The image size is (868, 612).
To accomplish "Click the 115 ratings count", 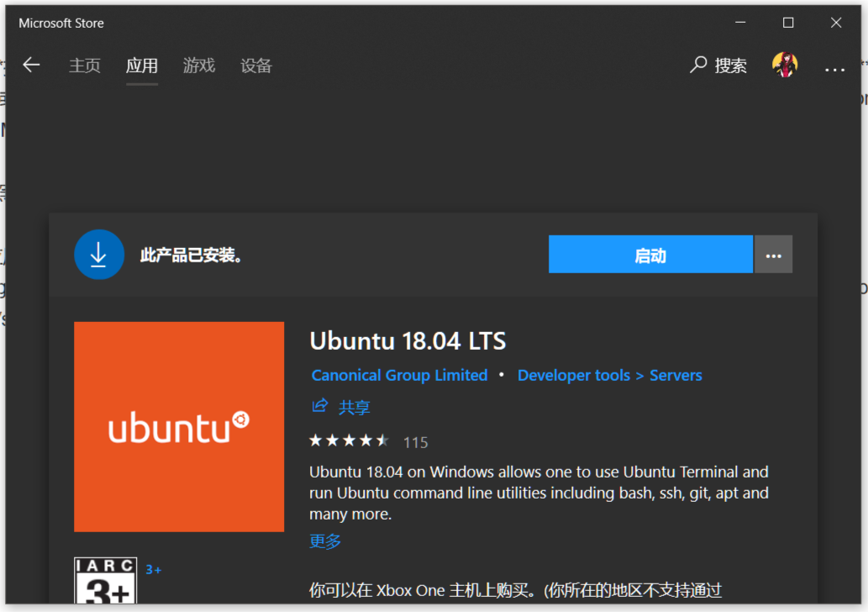I will tap(416, 442).
